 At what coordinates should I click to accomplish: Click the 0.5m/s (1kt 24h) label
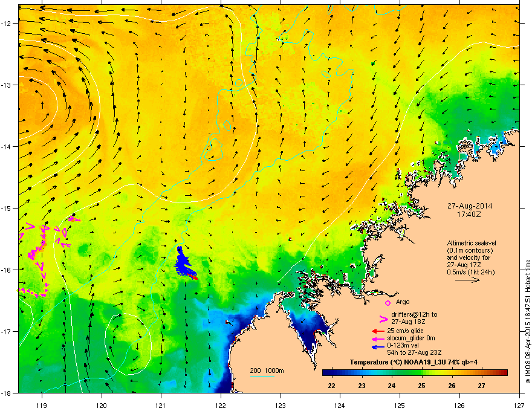point(470,272)
